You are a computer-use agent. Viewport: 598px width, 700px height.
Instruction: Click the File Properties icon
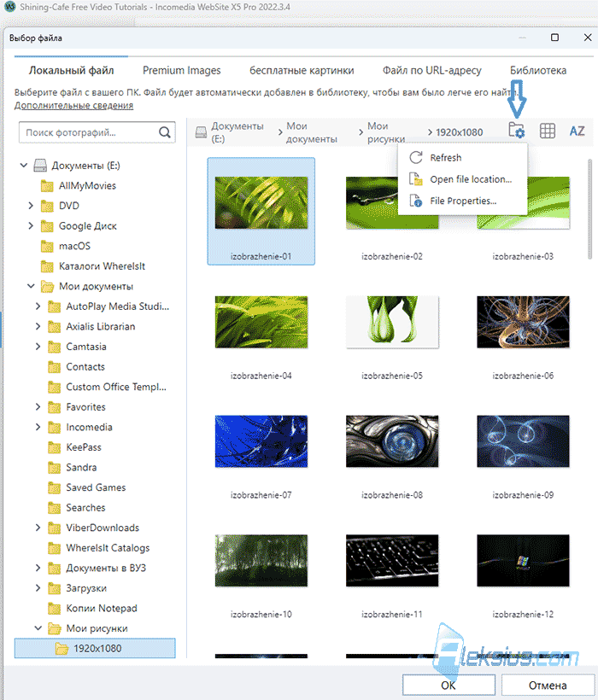tap(416, 201)
